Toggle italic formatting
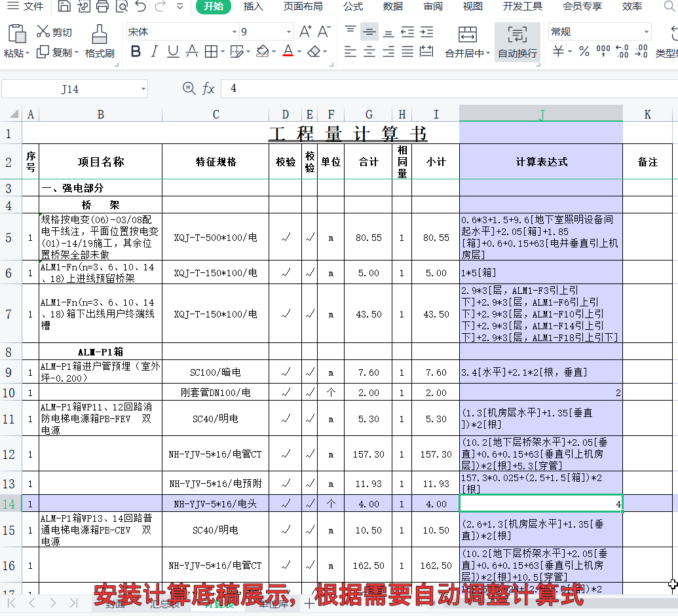Image resolution: width=678 pixels, height=616 pixels. (155, 52)
